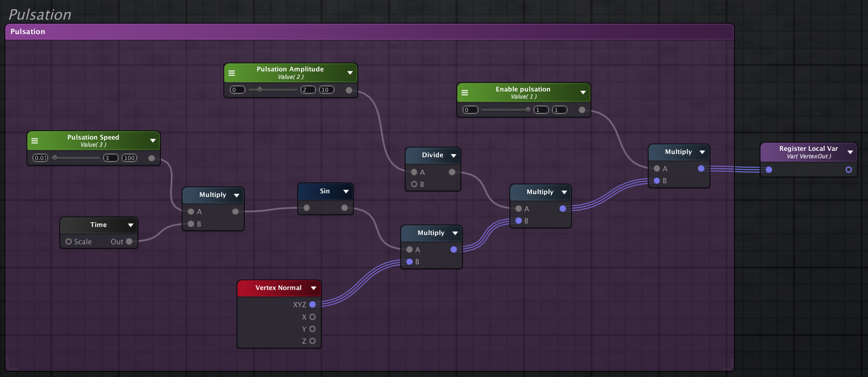
Task: Expand Time node dropdown arrow
Action: [130, 225]
